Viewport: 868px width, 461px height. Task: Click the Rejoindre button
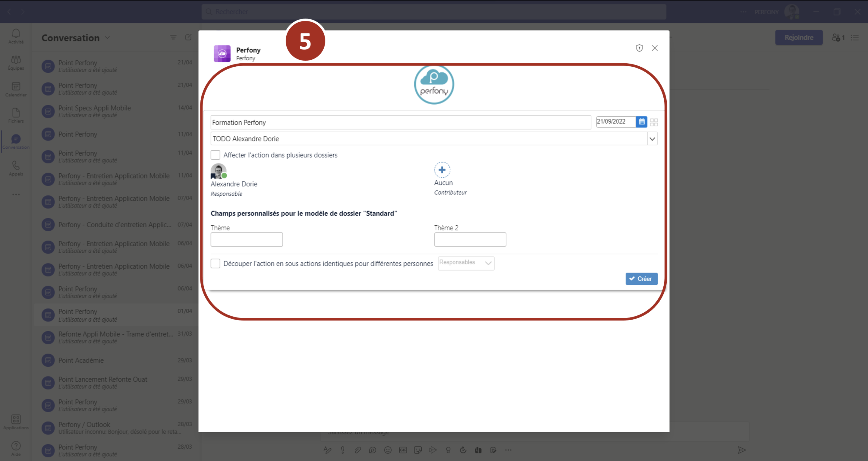[x=798, y=37]
